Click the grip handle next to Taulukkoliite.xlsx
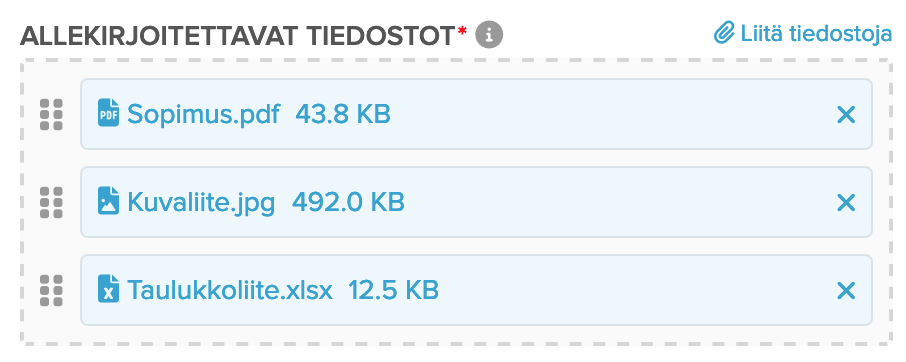Viewport: 906px width, 362px height. click(x=51, y=290)
